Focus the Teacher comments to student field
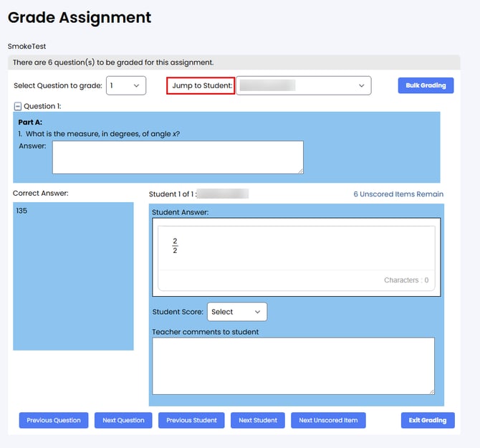 [x=293, y=365]
